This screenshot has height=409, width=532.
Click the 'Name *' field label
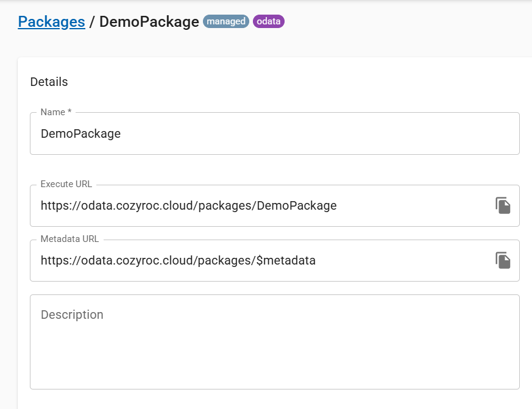tap(56, 112)
